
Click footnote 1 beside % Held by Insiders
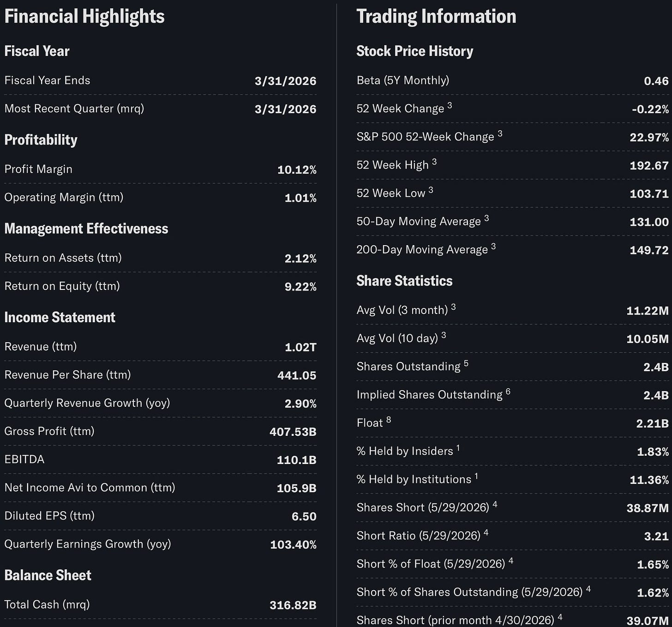(458, 448)
